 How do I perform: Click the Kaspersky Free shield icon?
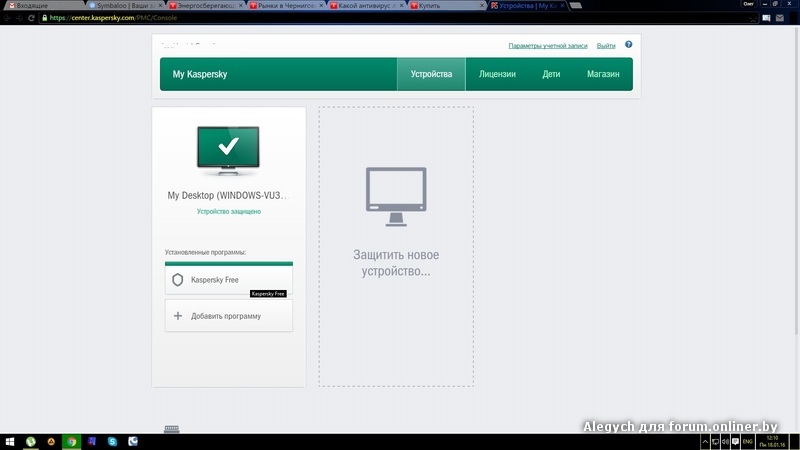(178, 280)
